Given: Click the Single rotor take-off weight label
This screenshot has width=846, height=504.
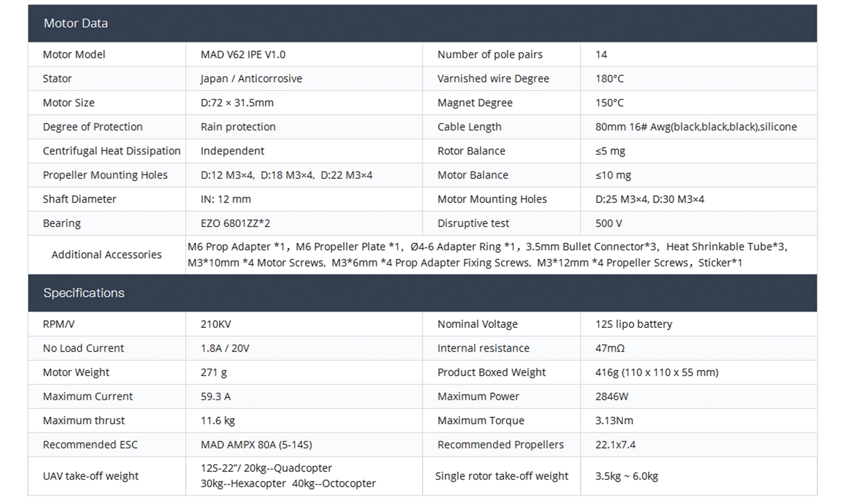Looking at the screenshot, I should (x=502, y=476).
